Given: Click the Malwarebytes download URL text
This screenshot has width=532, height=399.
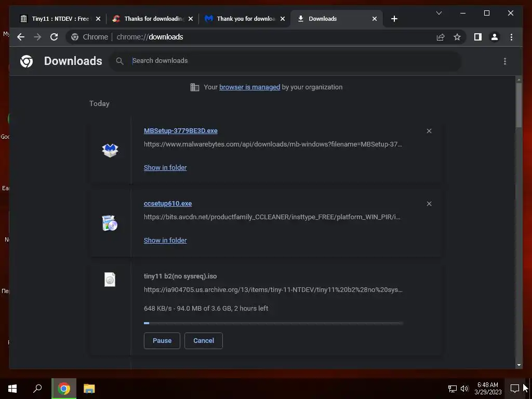Looking at the screenshot, I should pos(273,144).
